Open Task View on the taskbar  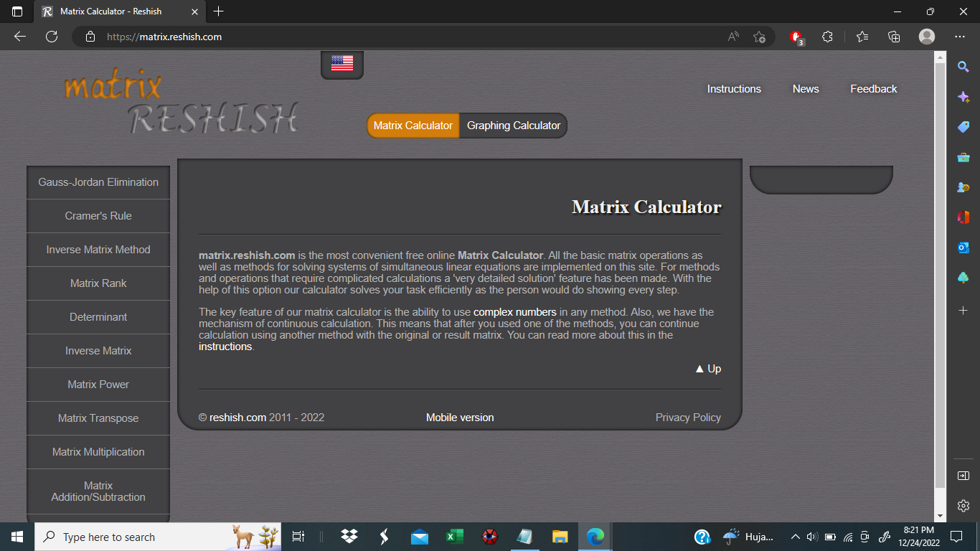pos(298,537)
